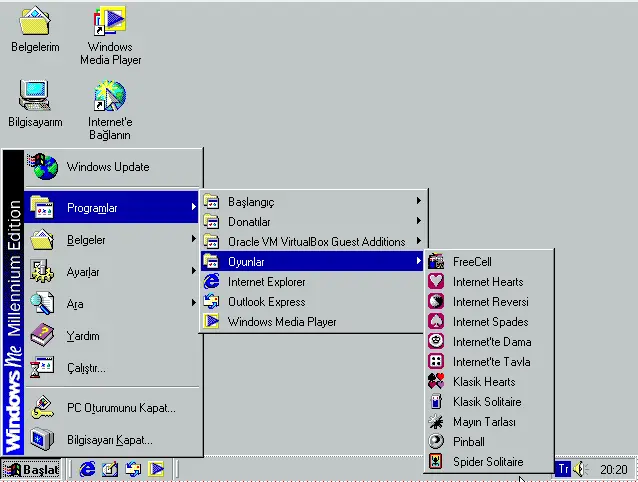Screen dimensions: 638x482
Task: Click the "Internet Reversi" label
Action: 490,301
